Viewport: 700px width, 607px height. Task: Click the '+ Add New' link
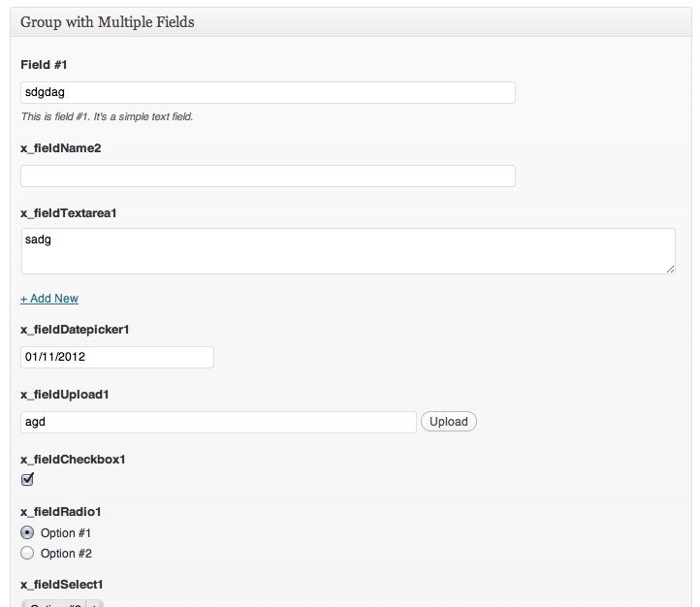49,299
